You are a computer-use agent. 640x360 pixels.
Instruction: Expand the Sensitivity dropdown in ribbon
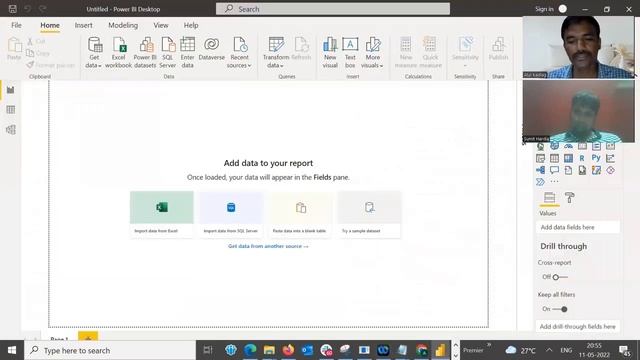tap(465, 65)
